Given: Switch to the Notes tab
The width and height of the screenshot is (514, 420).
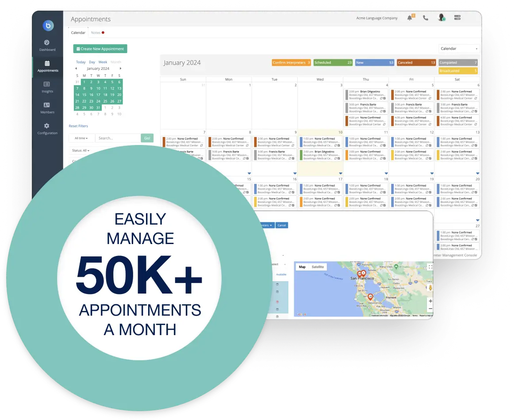Looking at the screenshot, I should 95,32.
